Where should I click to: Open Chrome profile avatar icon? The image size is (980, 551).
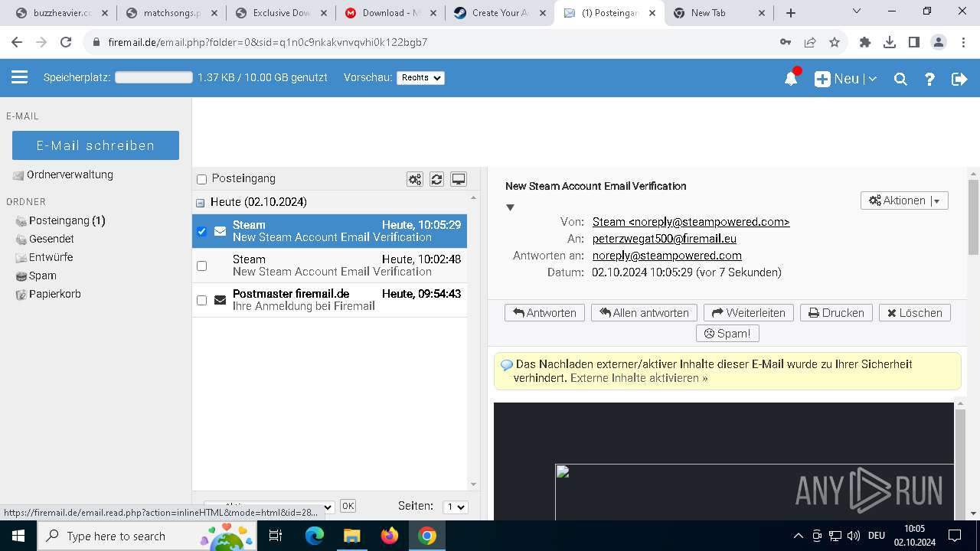point(939,43)
